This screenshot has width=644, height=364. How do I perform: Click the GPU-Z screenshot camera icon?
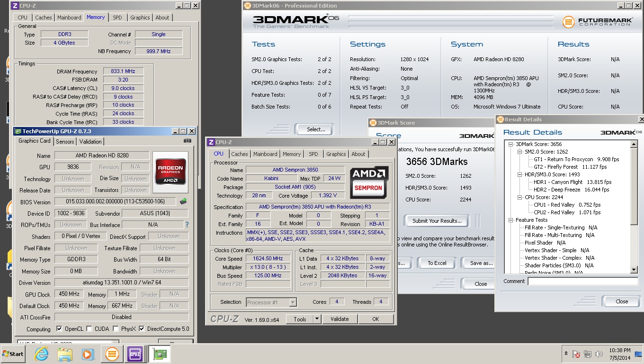[x=188, y=141]
